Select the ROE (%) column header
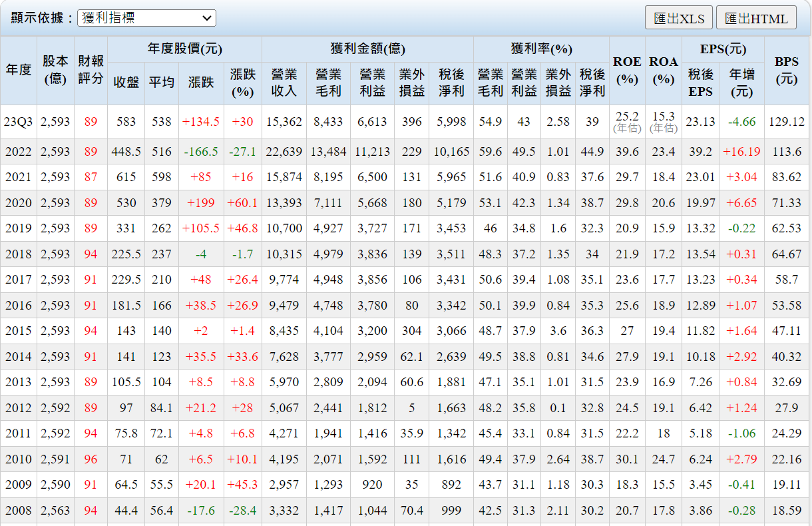 627,70
